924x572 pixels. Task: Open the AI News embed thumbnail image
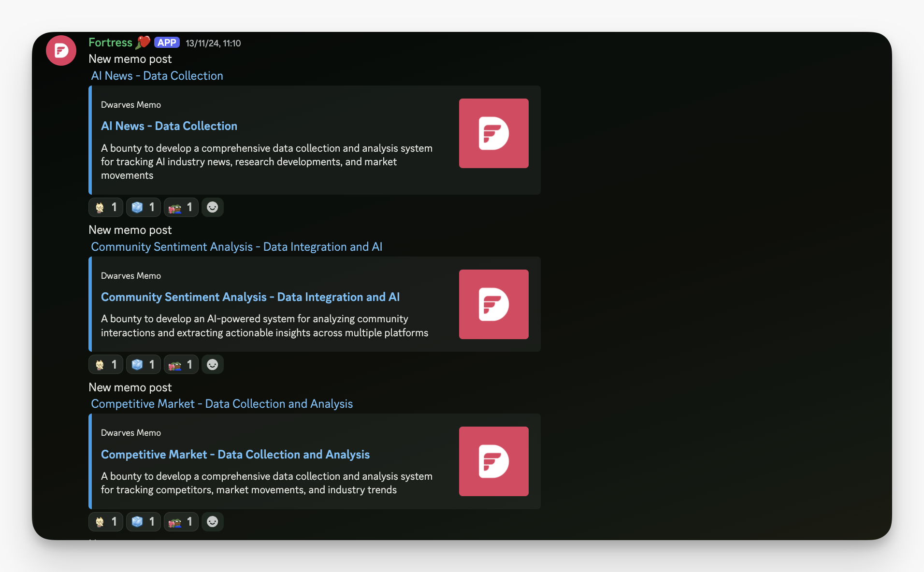click(x=493, y=133)
